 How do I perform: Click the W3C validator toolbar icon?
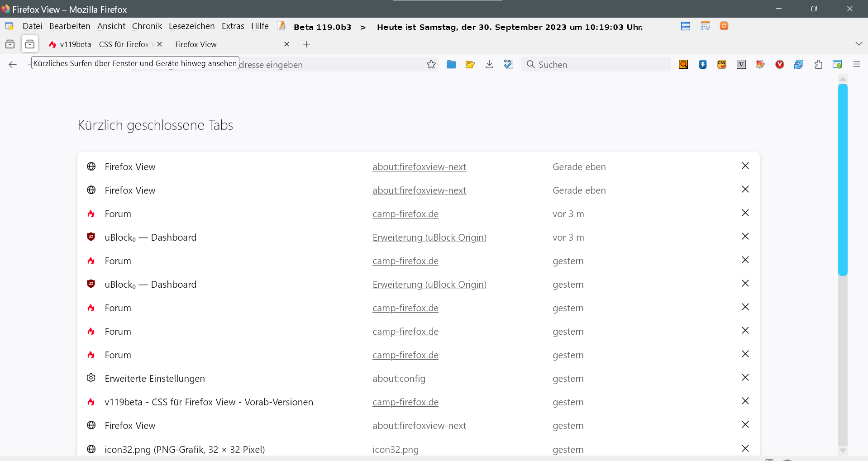click(509, 64)
